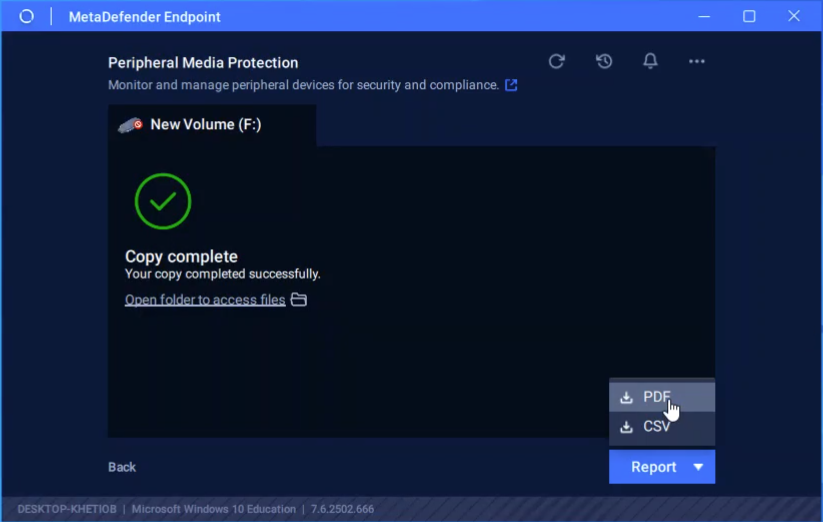Screen dimensions: 823x522
Task: Click DESKTOP-KHETIOB in status bar
Action: click(67, 509)
